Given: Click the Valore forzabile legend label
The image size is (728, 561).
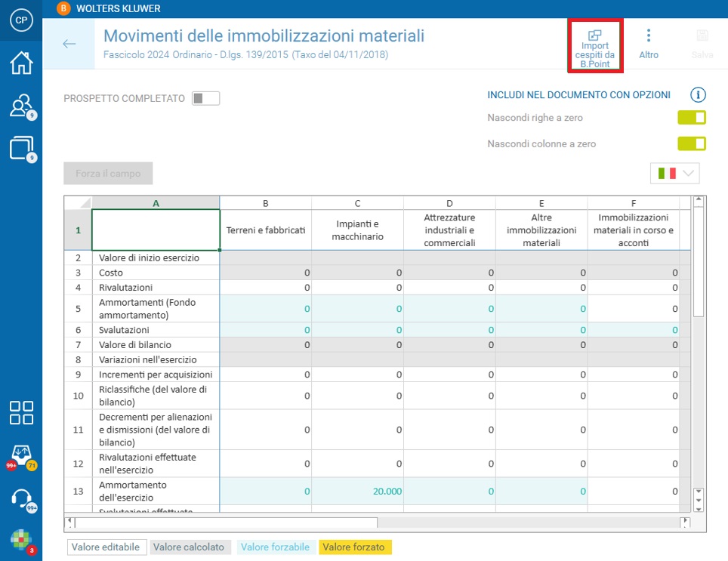Looking at the screenshot, I should pos(275,547).
